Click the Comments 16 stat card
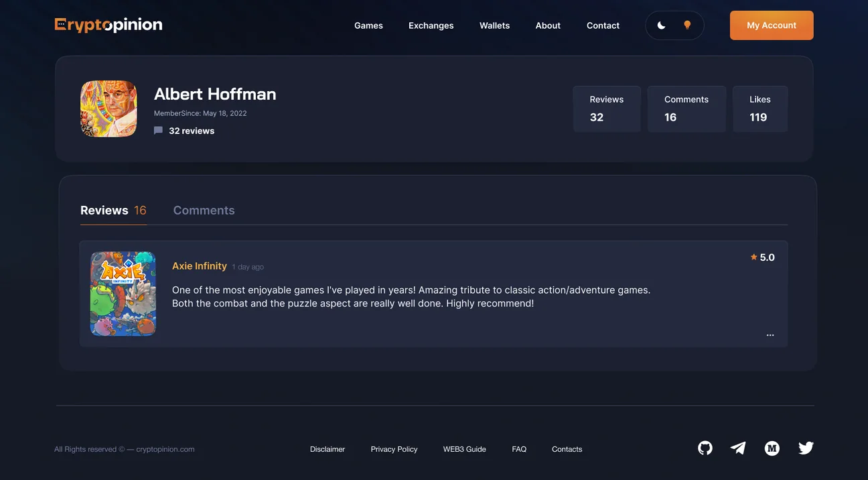 [686, 109]
